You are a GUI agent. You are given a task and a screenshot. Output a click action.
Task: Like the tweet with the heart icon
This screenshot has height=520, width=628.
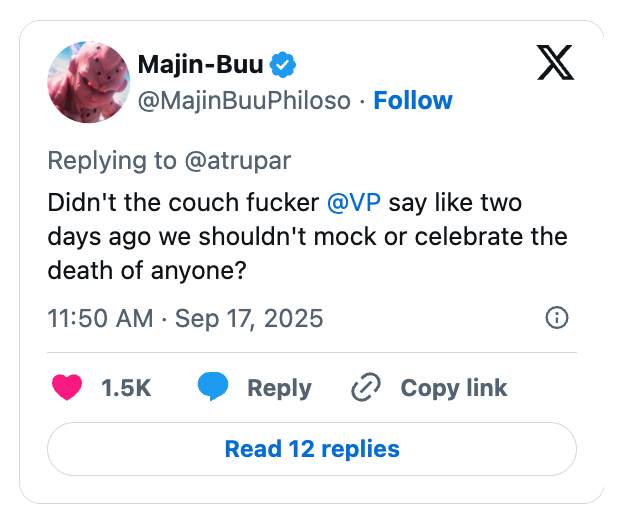coord(67,387)
